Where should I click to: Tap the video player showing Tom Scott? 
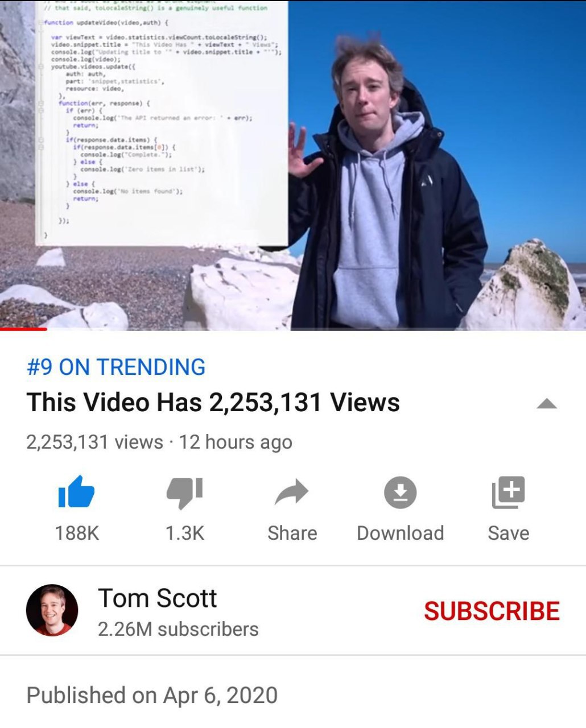(x=293, y=165)
